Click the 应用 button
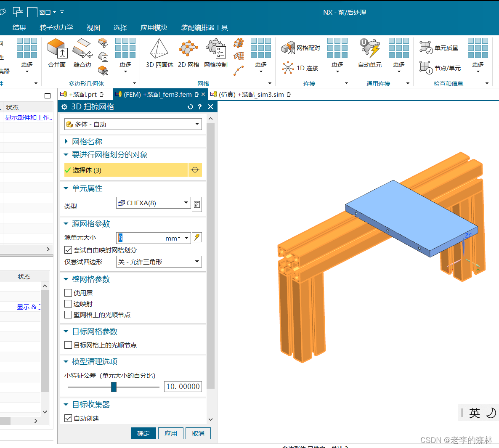This screenshot has width=499, height=448. tap(170, 433)
